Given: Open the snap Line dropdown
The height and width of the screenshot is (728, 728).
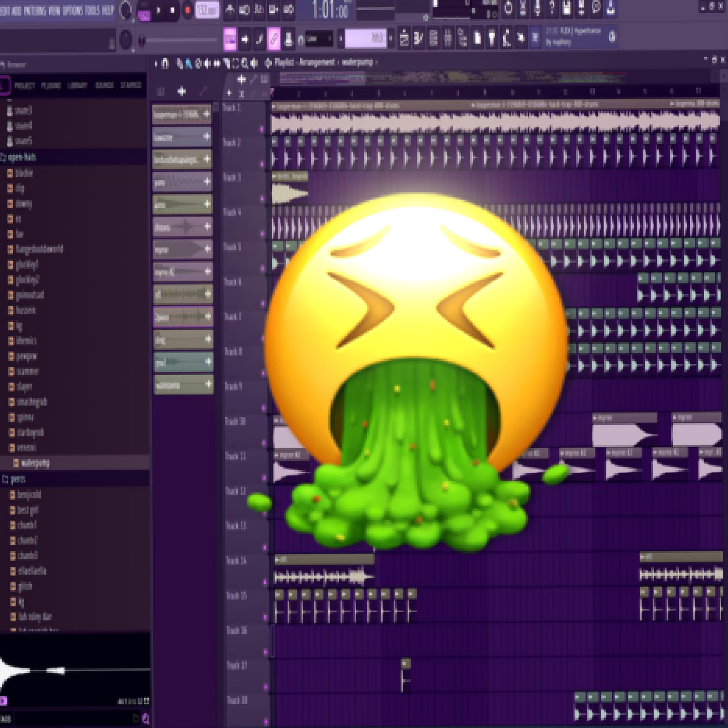Looking at the screenshot, I should click(319, 38).
